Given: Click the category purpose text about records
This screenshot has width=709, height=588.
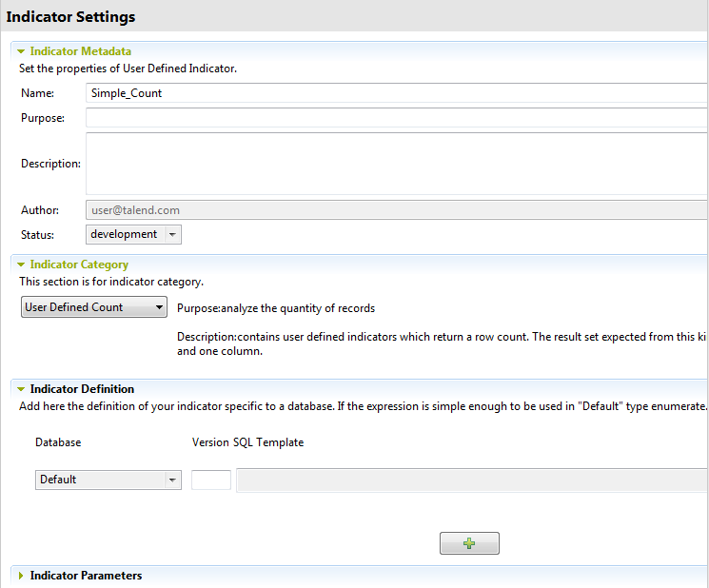Looking at the screenshot, I should (276, 308).
